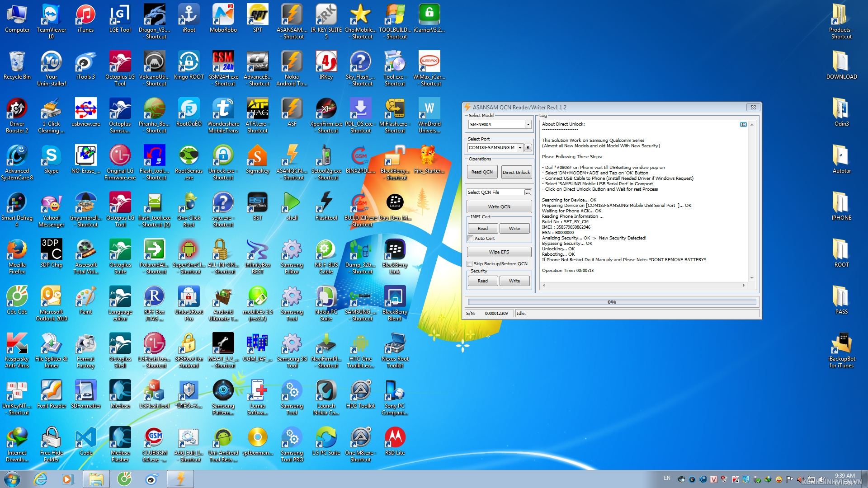The width and height of the screenshot is (868, 488).
Task: Toggle Skip Backup/Restore QCN checkbox
Action: pyautogui.click(x=470, y=264)
